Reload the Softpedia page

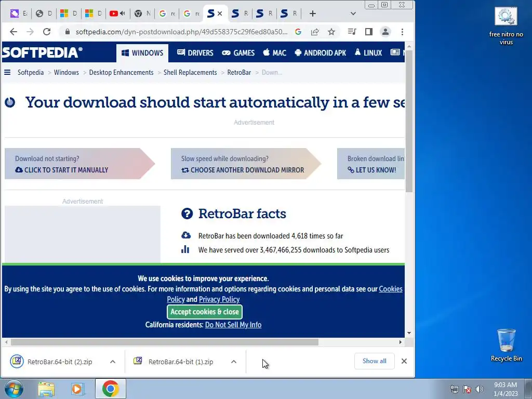(x=47, y=32)
